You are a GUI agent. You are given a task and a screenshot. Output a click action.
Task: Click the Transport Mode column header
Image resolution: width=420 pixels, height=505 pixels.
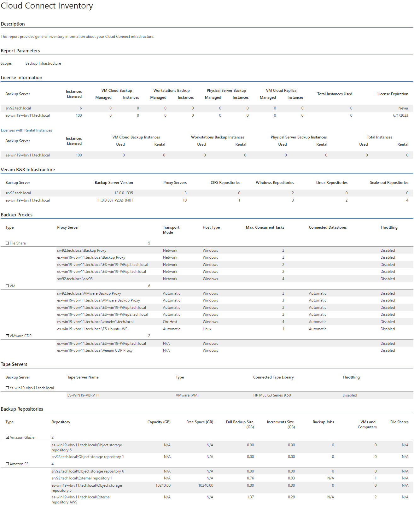tap(171, 230)
